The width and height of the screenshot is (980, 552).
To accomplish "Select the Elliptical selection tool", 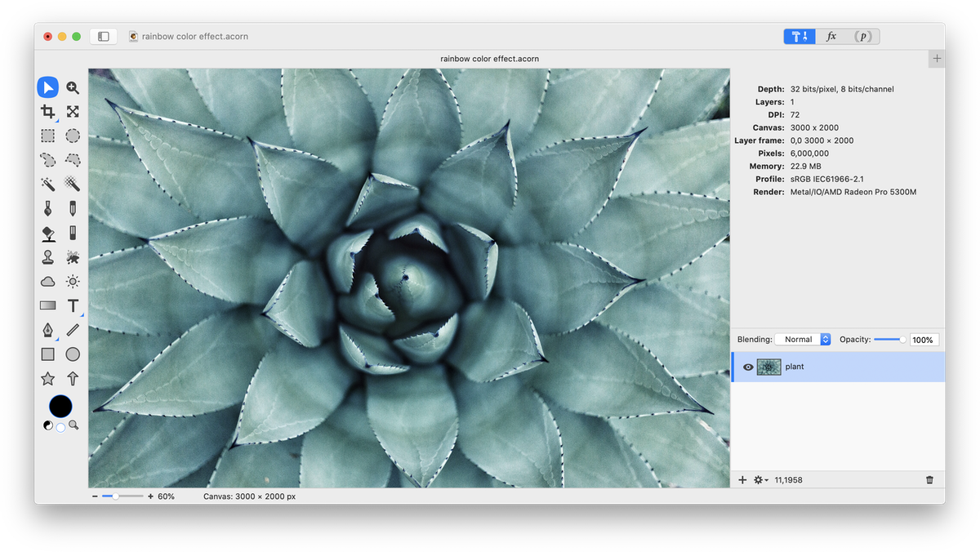I will tap(73, 136).
